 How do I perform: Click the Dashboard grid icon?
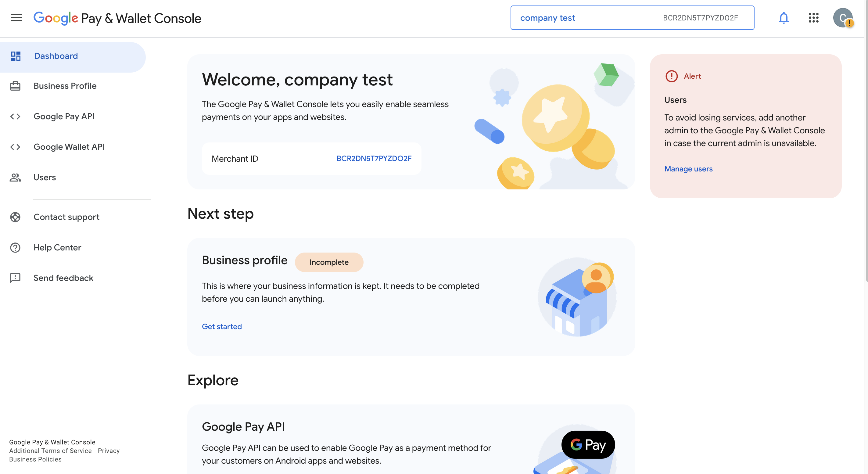(16, 56)
